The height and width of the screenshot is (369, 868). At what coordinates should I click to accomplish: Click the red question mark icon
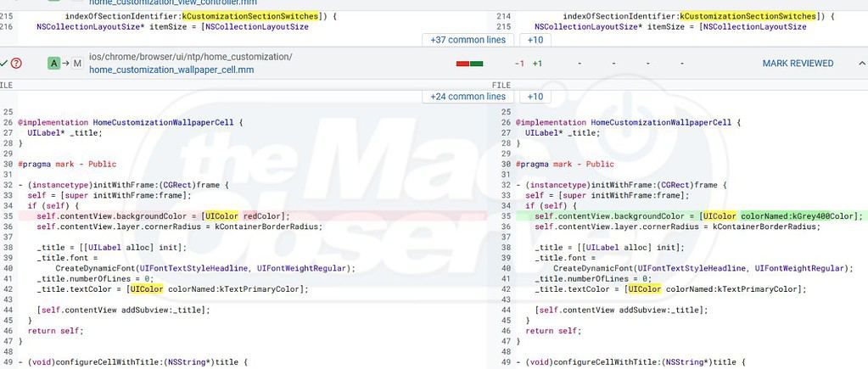(17, 64)
